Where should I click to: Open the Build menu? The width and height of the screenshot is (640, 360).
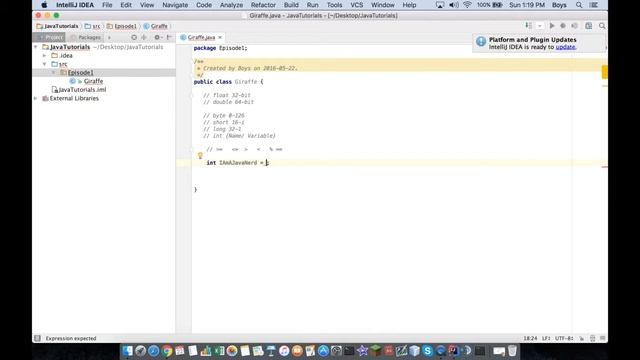click(x=291, y=5)
